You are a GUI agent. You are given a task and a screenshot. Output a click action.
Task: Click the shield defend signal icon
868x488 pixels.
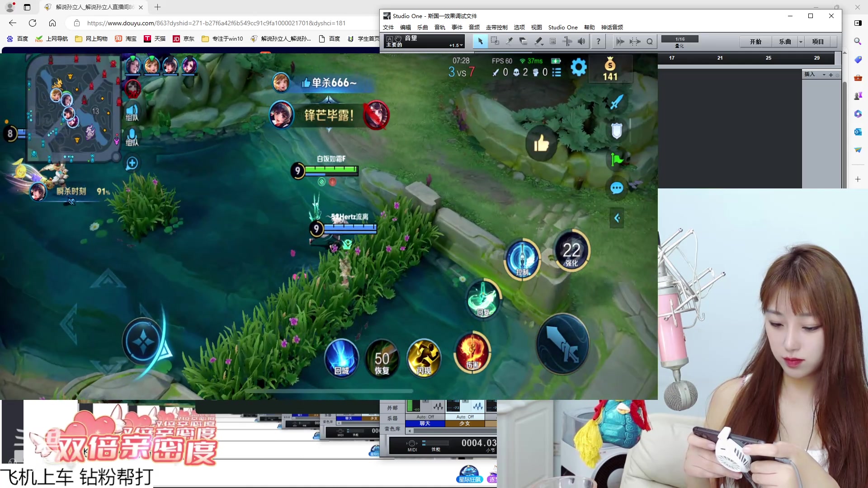(617, 131)
